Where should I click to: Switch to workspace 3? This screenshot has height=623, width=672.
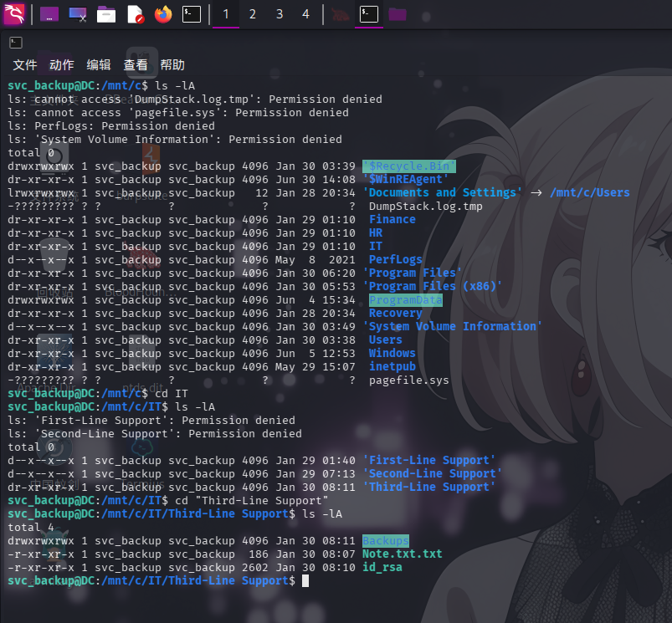tap(280, 14)
